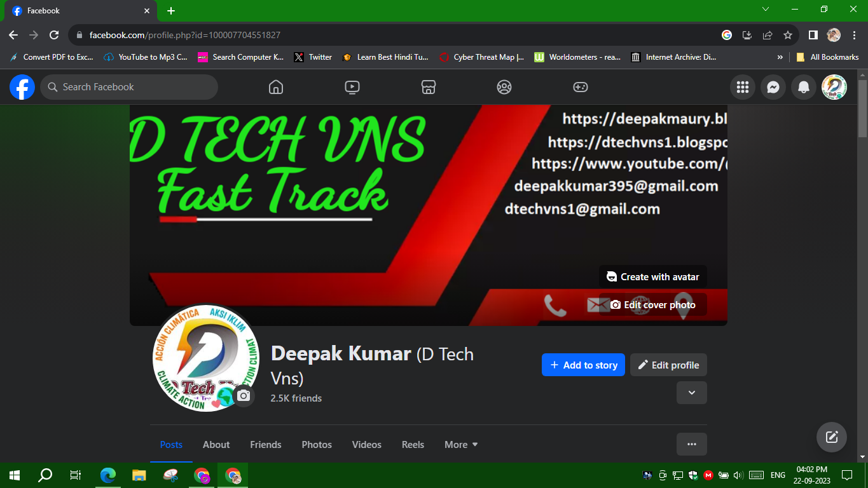Image resolution: width=868 pixels, height=488 pixels.
Task: Open the notifications bell
Action: click(x=804, y=87)
